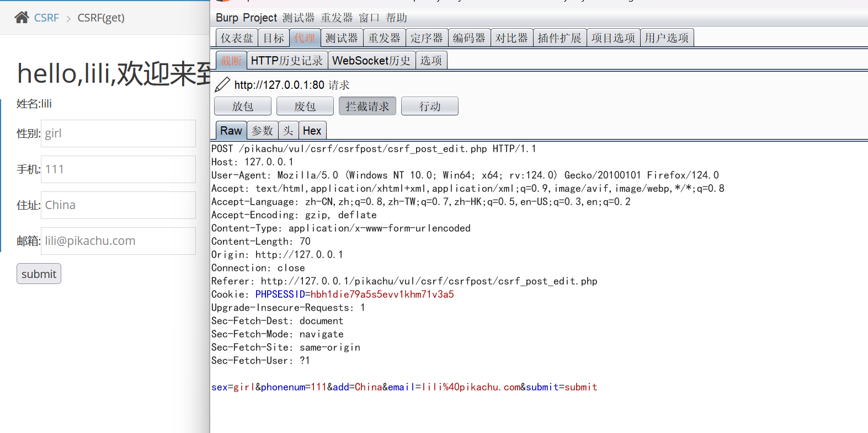Open the Project menu
Image resolution: width=868 pixels, height=433 pixels.
259,18
